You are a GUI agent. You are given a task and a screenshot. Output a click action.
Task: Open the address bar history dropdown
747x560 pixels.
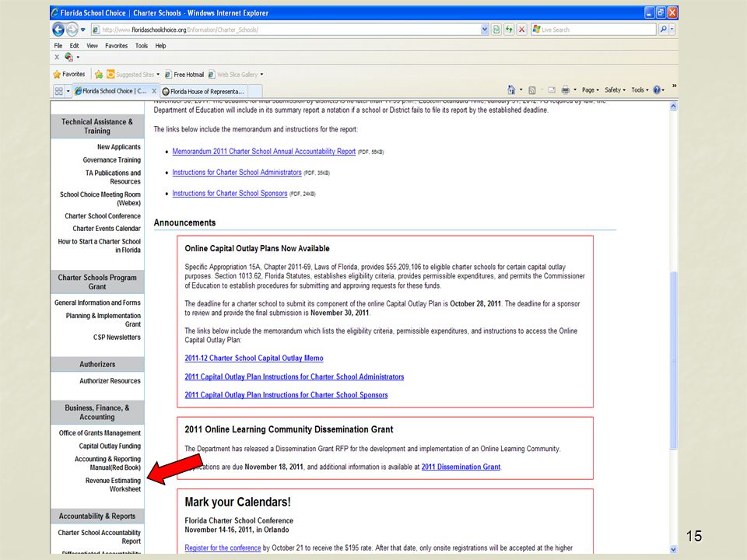[x=485, y=30]
